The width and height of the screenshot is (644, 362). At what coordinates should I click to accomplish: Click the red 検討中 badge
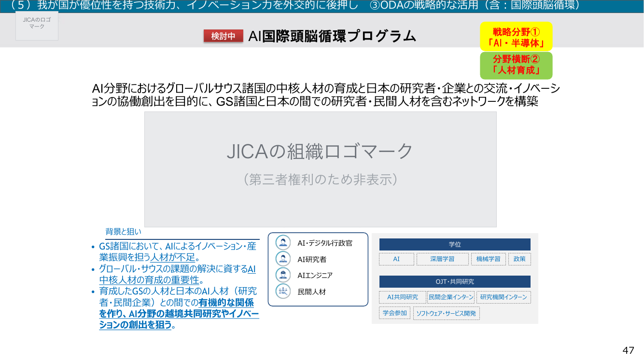223,36
